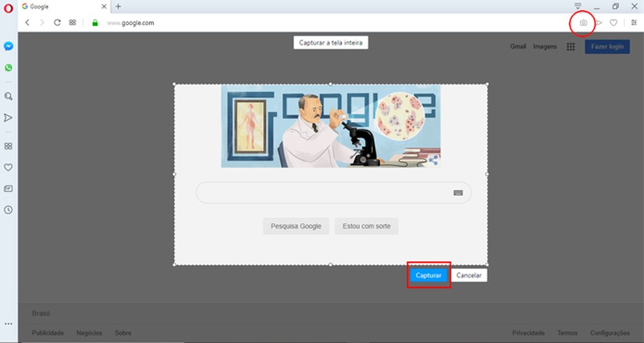Click the Fazer login button
The width and height of the screenshot is (644, 343).
pyautogui.click(x=607, y=46)
